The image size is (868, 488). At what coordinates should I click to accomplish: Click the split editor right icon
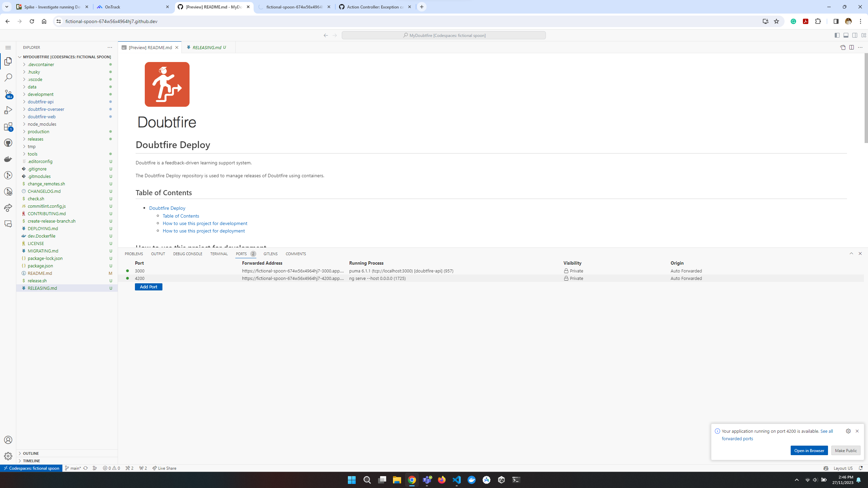tap(851, 47)
